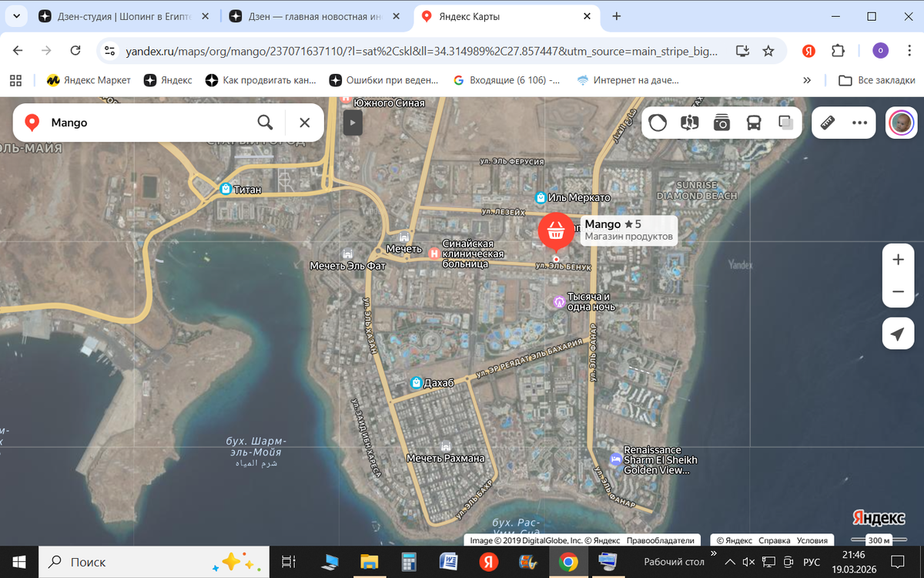Close the Яндекс Карты tab
Screen dimensions: 924x578
[x=588, y=16]
